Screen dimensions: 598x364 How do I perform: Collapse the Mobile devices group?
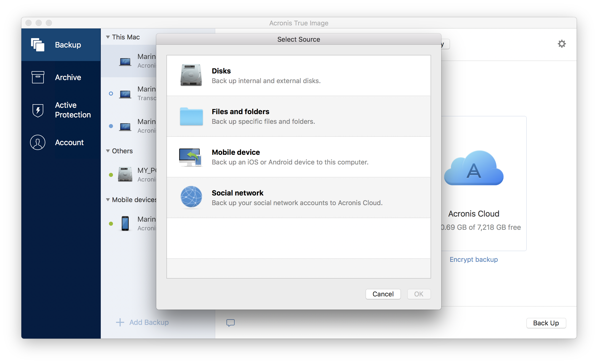click(108, 200)
